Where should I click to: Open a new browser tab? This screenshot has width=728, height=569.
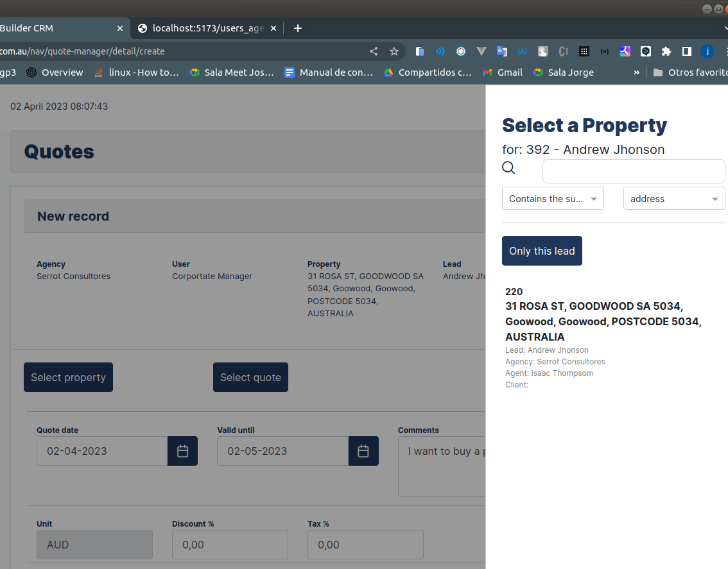pos(298,28)
